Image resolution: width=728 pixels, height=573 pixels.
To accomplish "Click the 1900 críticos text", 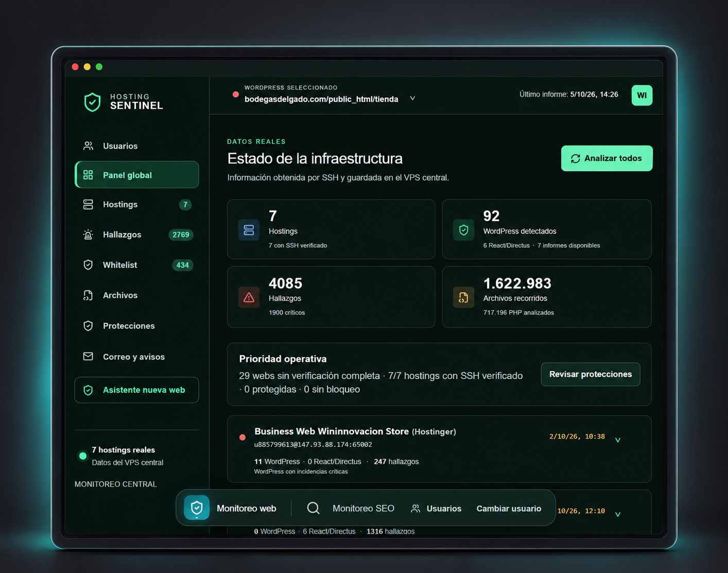I will click(x=287, y=312).
